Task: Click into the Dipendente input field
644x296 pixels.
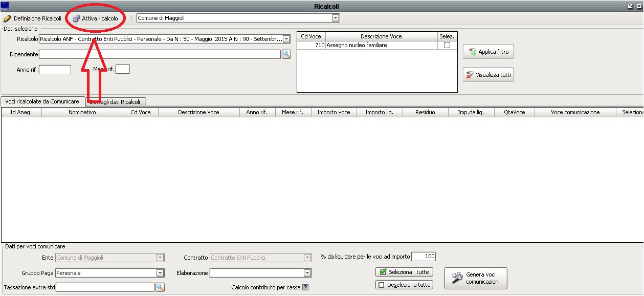Action: 160,54
